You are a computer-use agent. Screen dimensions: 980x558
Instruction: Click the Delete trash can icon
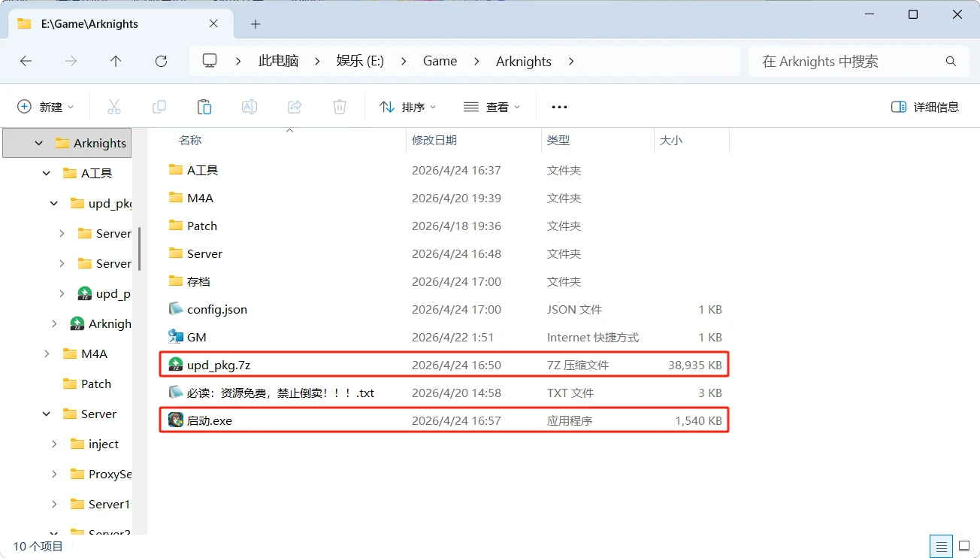(x=340, y=107)
